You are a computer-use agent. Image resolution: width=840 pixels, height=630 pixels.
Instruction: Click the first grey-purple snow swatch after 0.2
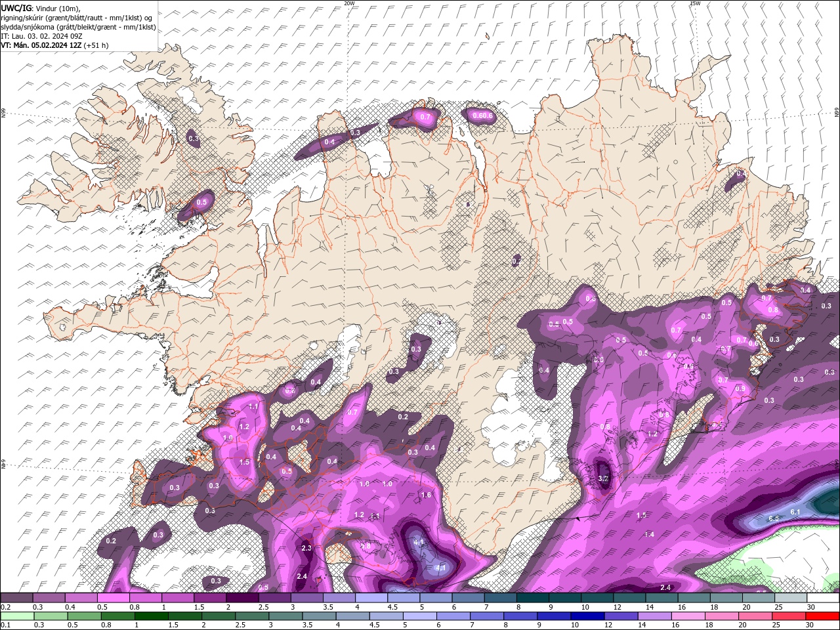pyautogui.click(x=16, y=598)
